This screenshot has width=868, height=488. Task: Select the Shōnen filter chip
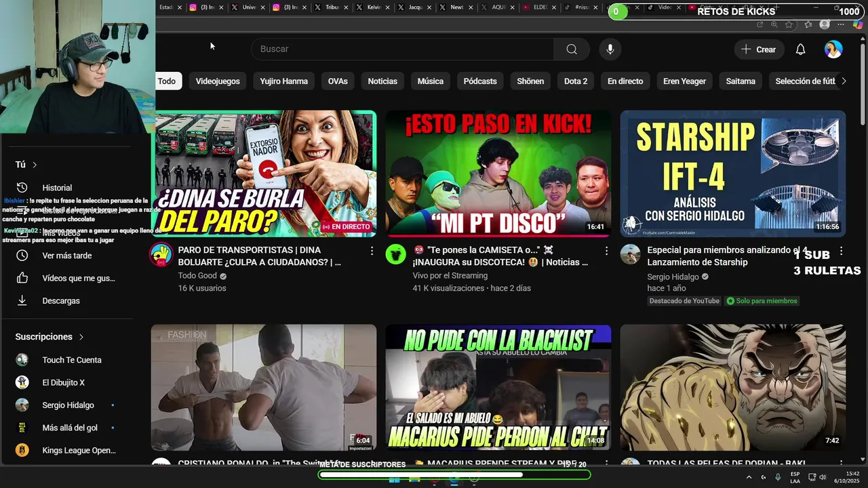(530, 81)
